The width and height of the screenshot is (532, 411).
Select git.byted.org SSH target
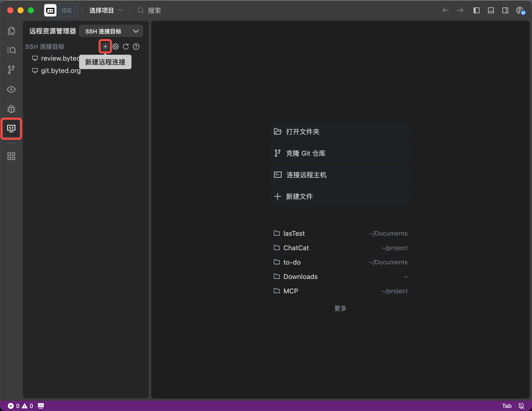(x=61, y=71)
